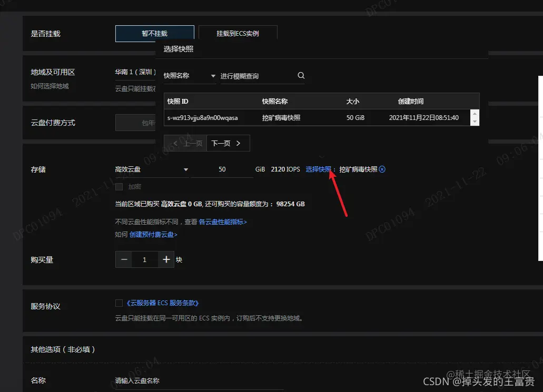Screen dimensions: 543x392
Task: Enable the 加密 encryption checkbox
Action: 119,186
